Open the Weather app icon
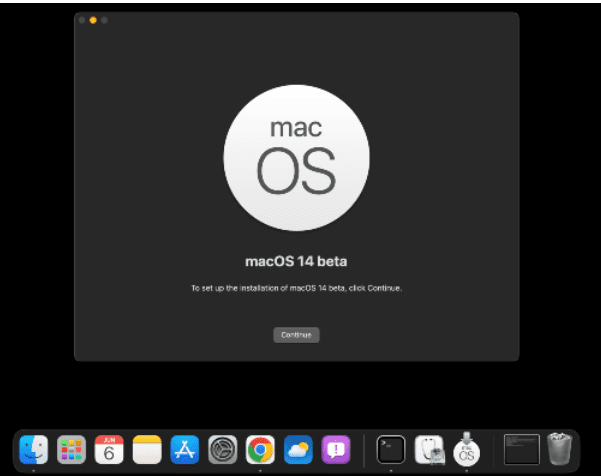This screenshot has width=601, height=476. click(x=299, y=449)
